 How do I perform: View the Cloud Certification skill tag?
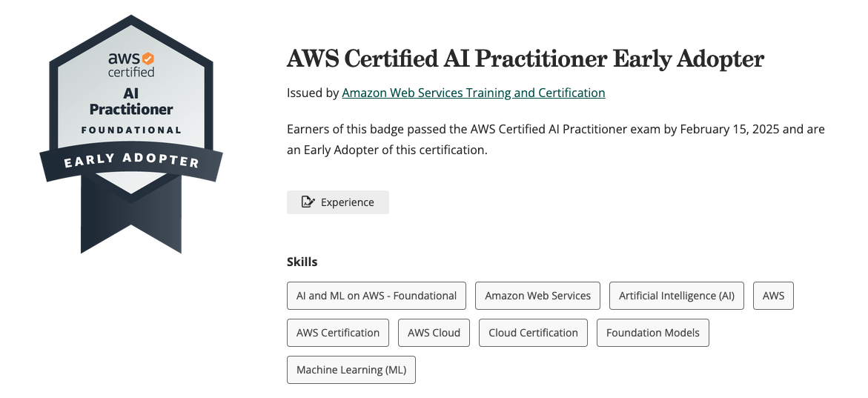tap(533, 333)
